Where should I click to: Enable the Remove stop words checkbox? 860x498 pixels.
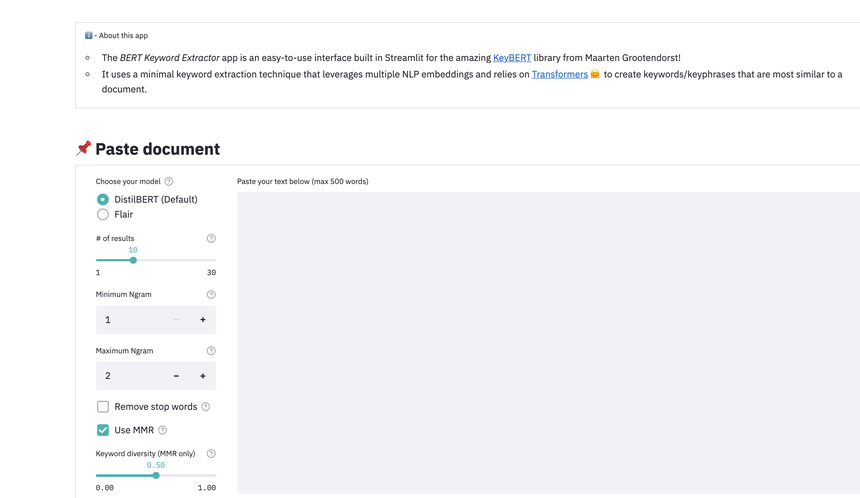[x=103, y=407]
